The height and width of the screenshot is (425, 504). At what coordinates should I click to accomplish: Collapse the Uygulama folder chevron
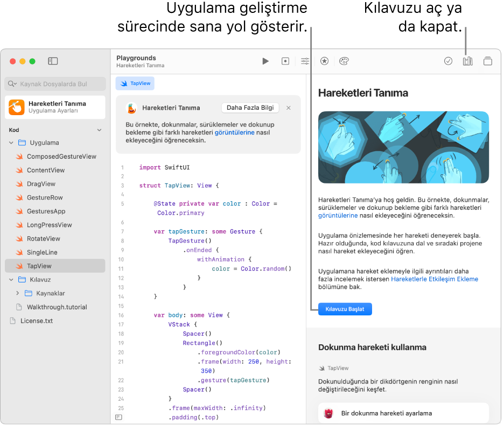pos(11,143)
